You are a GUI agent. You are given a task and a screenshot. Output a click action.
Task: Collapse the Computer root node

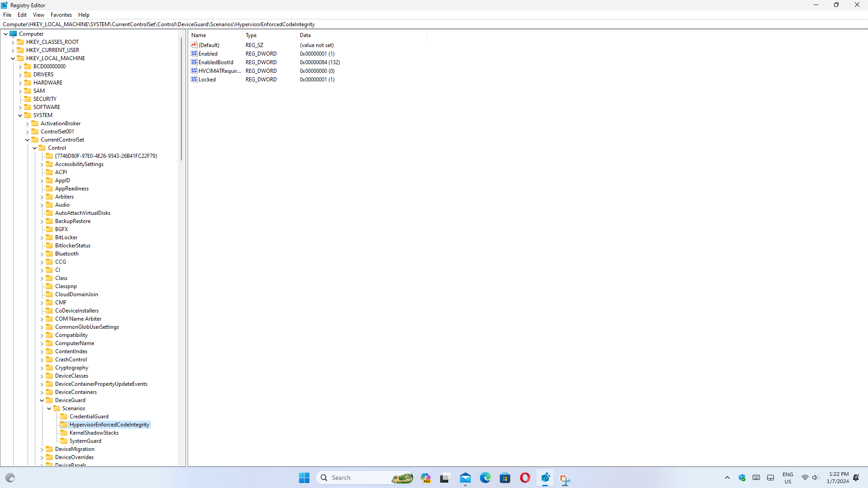point(6,34)
